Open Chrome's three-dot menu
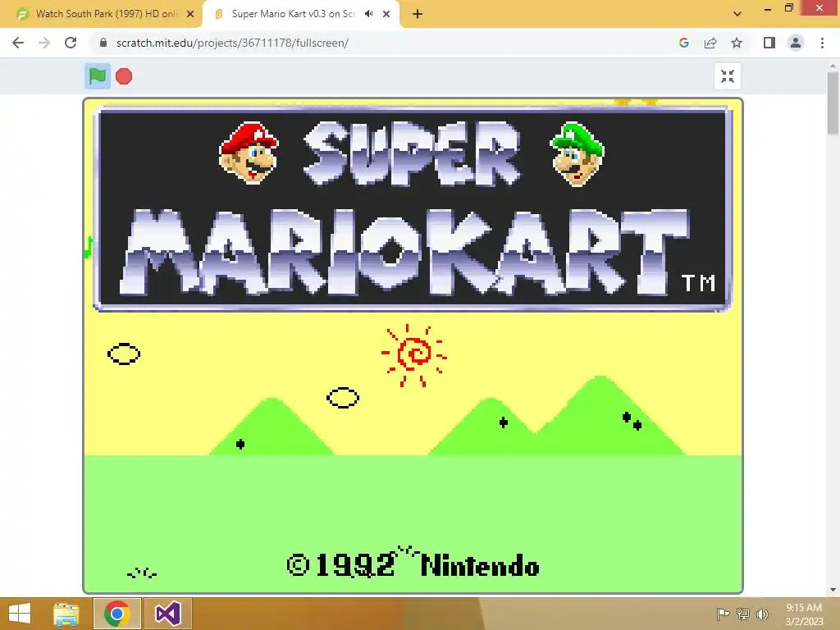The width and height of the screenshot is (840, 630). [x=822, y=43]
